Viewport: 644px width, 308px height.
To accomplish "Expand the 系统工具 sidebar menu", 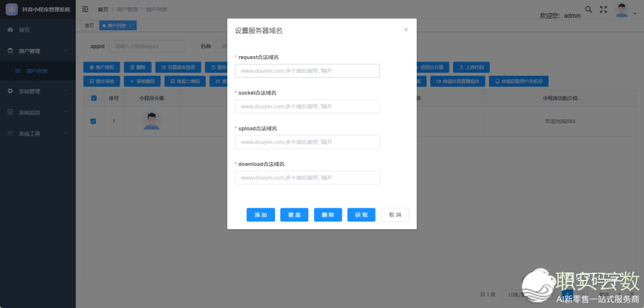I will (38, 134).
